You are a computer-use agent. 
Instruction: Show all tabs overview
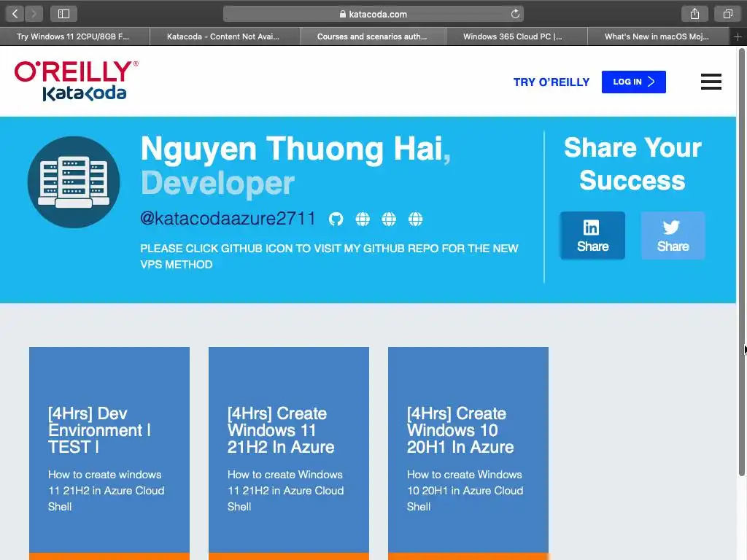pos(727,14)
